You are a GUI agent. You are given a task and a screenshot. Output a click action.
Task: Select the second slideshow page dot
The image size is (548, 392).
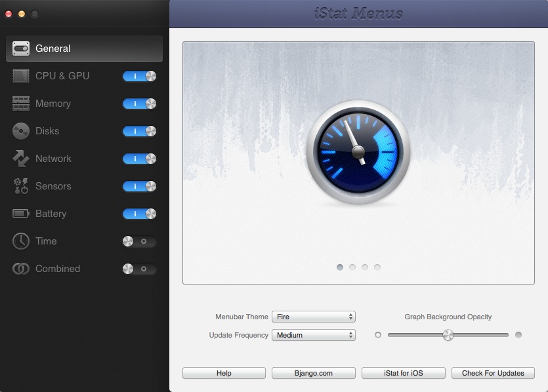(352, 267)
